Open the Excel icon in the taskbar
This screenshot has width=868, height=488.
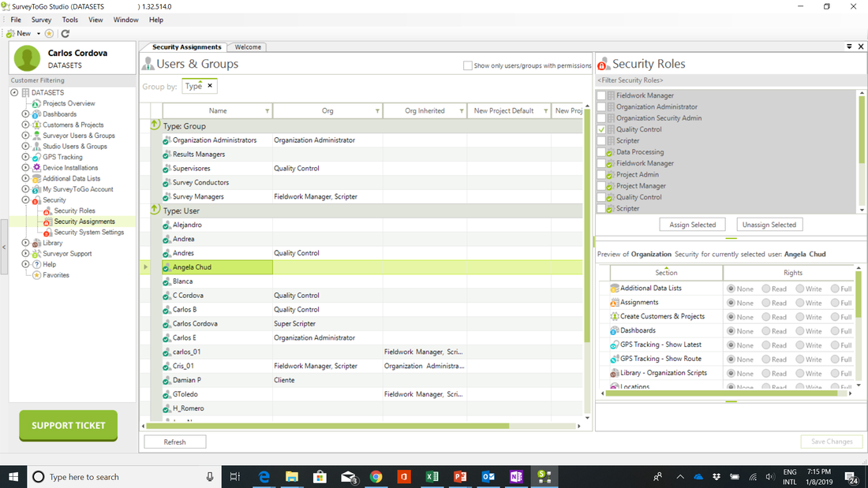[x=432, y=476]
